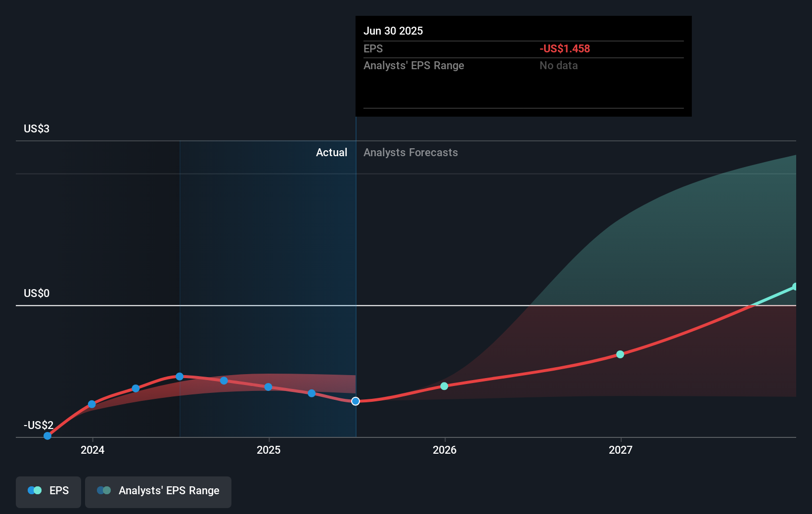
Task: Toggle the Analysts' EPS Range legend
Action: (x=158, y=492)
